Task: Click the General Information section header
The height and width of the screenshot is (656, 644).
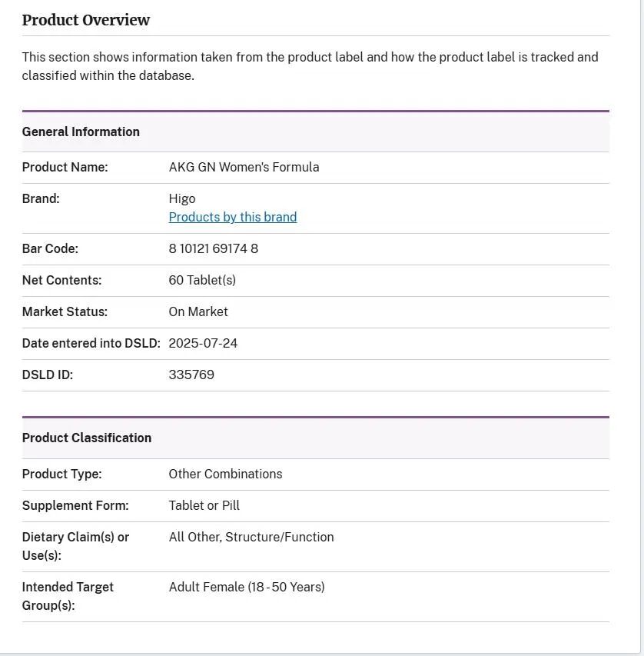Action: pyautogui.click(x=81, y=132)
